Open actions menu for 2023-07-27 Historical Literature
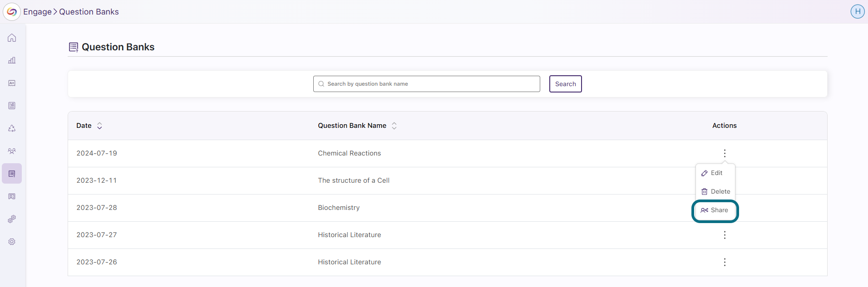Image resolution: width=868 pixels, height=287 pixels. pos(725,235)
